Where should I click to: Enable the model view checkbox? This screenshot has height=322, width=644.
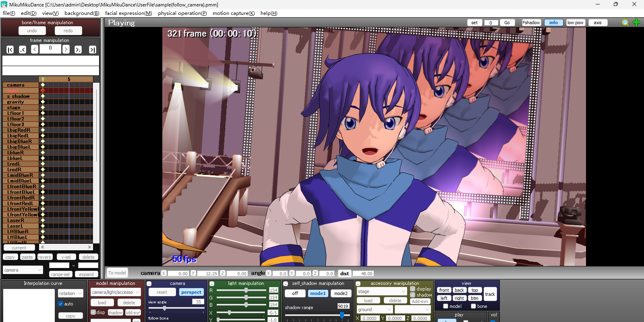(446, 306)
